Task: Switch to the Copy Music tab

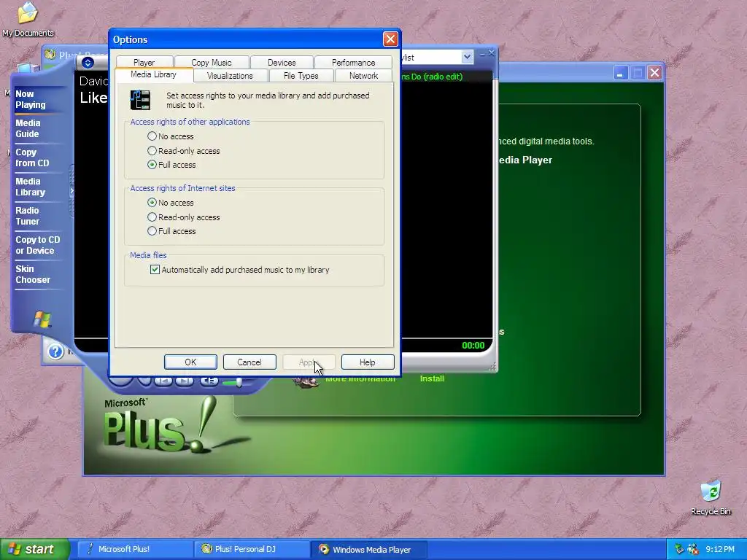Action: [211, 63]
